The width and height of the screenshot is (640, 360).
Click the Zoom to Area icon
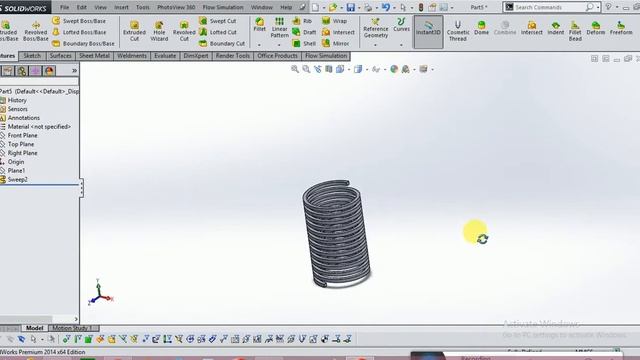coord(306,69)
